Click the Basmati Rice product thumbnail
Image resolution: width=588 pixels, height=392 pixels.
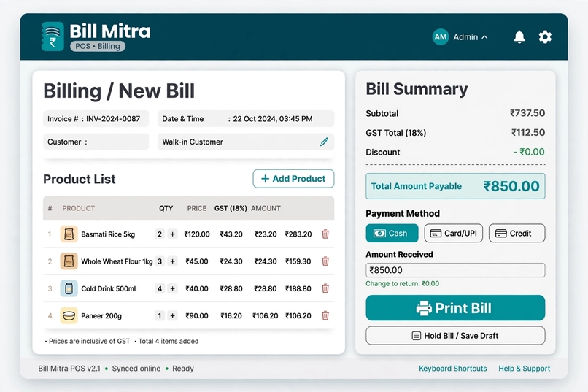[x=69, y=234]
